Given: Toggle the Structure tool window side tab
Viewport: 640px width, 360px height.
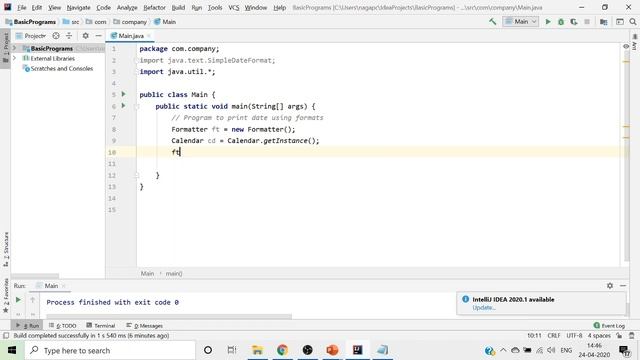Looking at the screenshot, I should (x=6, y=249).
